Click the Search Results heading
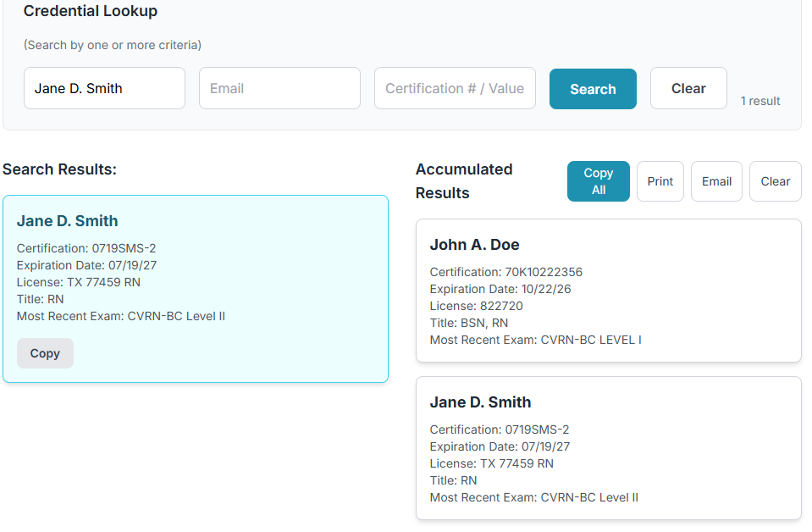Viewport: 812px width, 532px height. click(x=59, y=169)
